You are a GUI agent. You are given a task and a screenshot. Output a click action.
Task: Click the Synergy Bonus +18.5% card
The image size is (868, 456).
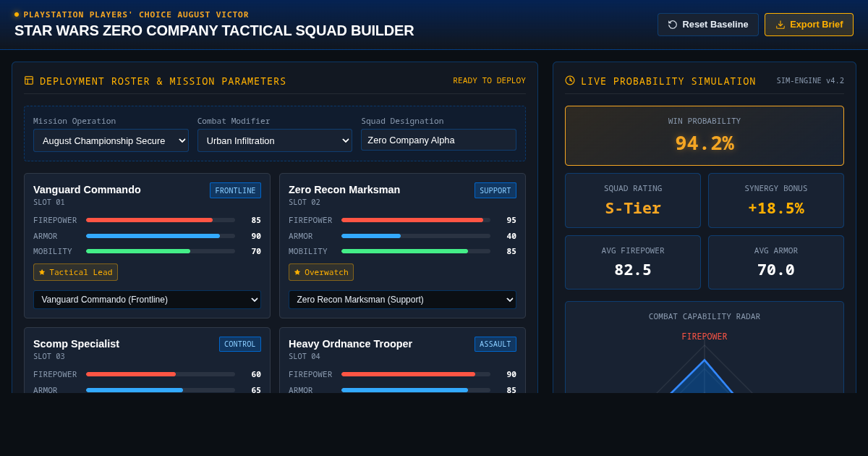776,200
